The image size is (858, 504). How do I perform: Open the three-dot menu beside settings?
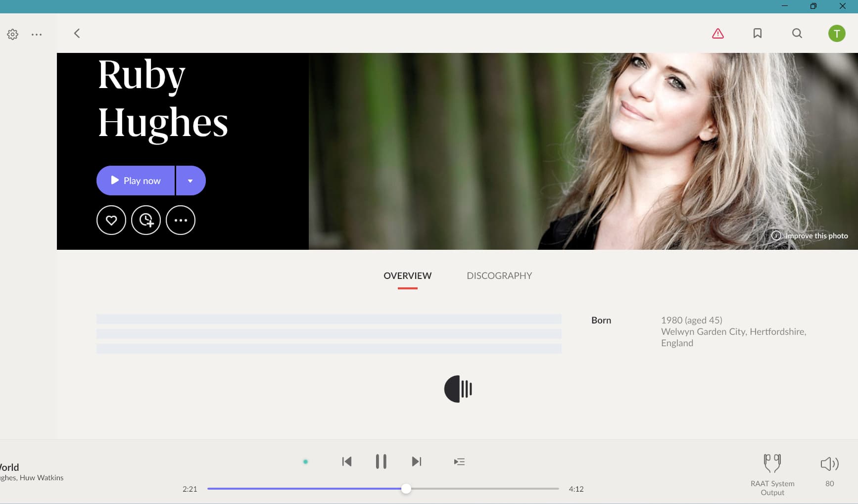tap(37, 35)
